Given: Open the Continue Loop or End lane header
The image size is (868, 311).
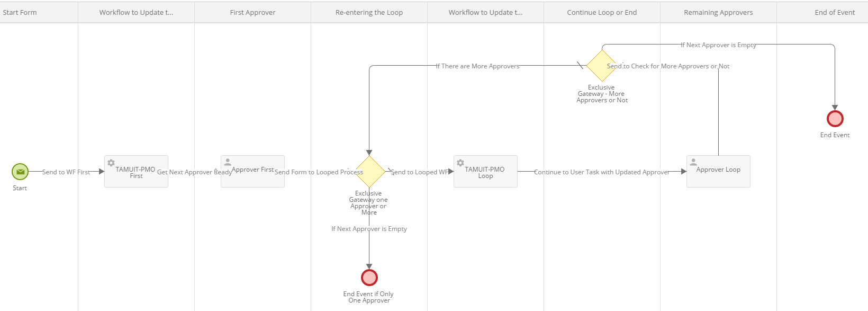Looking at the screenshot, I should (x=602, y=13).
